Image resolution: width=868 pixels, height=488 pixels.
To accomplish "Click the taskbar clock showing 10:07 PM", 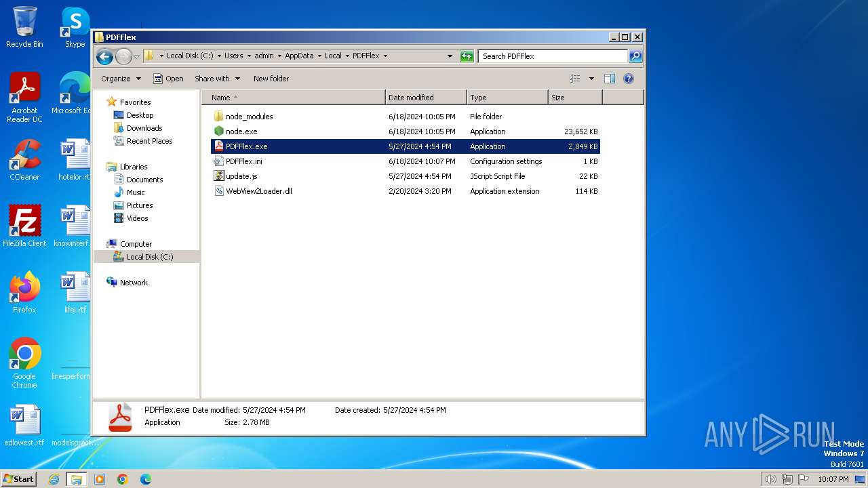I will [x=833, y=479].
